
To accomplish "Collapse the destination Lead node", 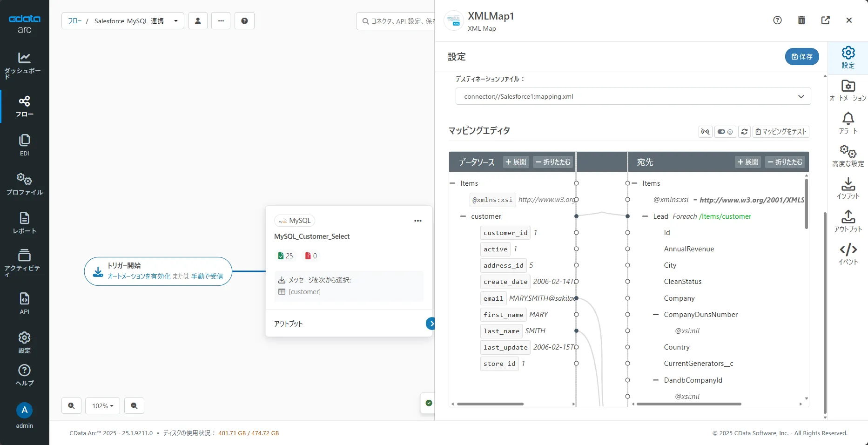I will click(x=645, y=216).
